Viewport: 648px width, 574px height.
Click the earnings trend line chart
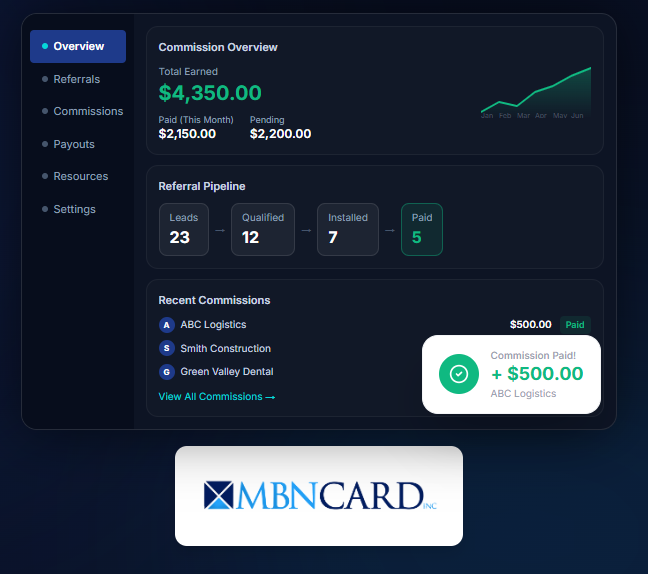tap(536, 92)
